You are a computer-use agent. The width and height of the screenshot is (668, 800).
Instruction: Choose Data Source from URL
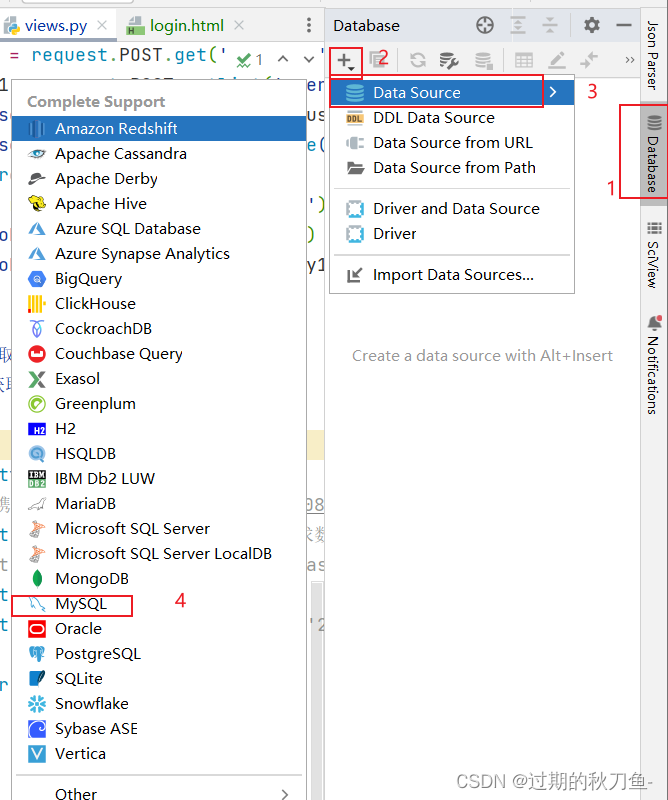452,143
